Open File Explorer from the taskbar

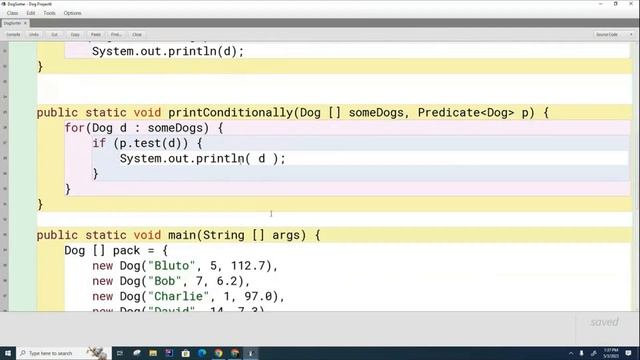pos(153,353)
